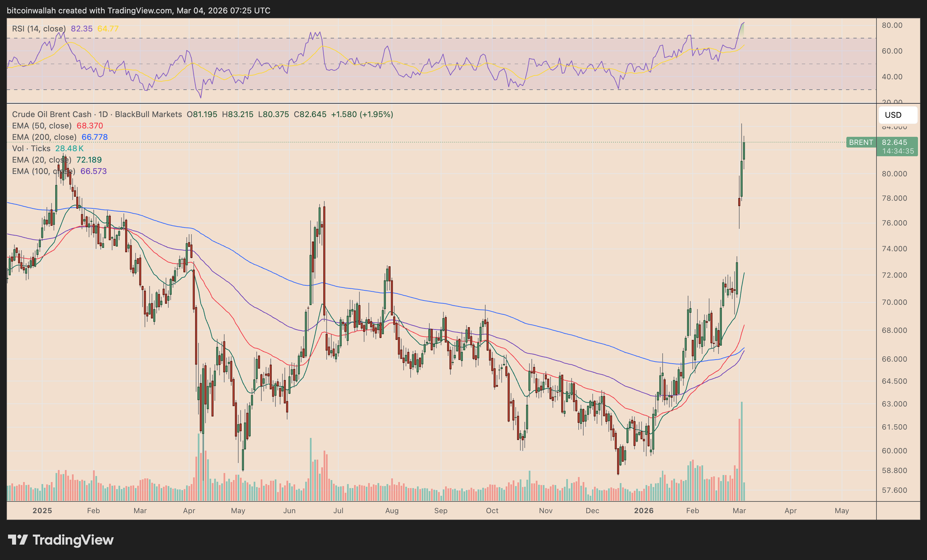Click the BlackBull Markets source label
Image resolution: width=927 pixels, height=560 pixels.
[x=148, y=114]
